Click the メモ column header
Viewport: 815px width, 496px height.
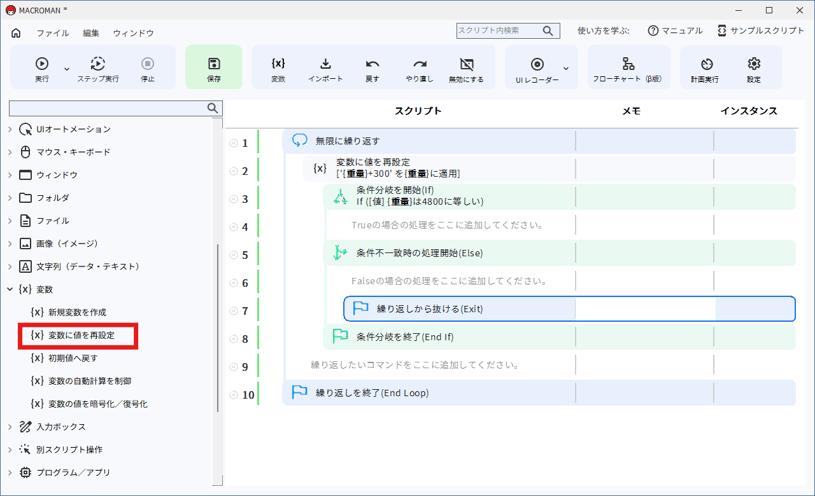[x=632, y=111]
